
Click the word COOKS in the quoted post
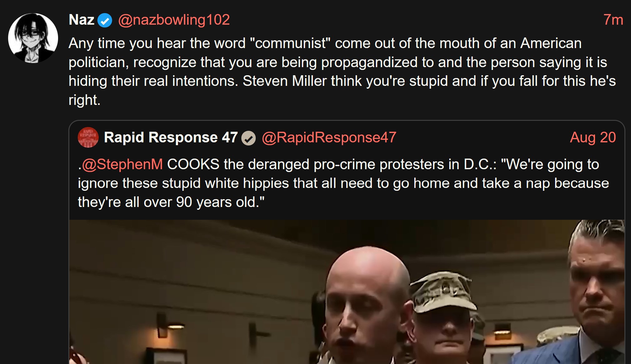pyautogui.click(x=193, y=164)
